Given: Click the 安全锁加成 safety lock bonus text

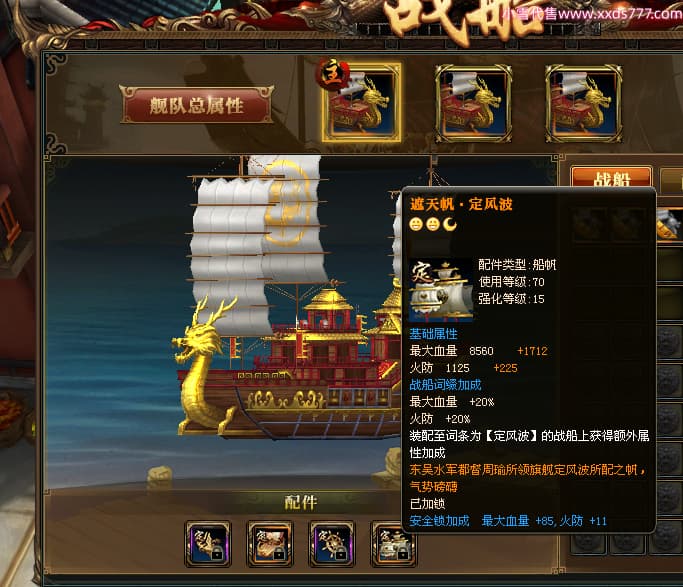Looking at the screenshot, I should (x=440, y=521).
